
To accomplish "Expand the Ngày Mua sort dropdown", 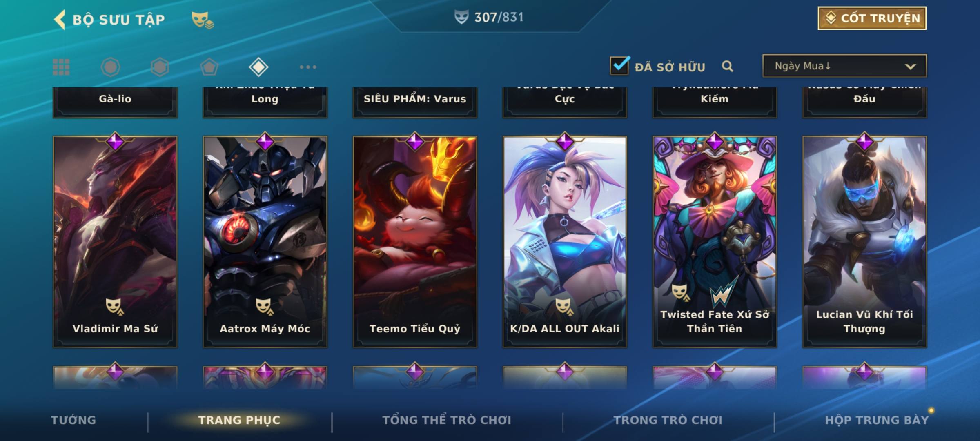I will point(844,66).
